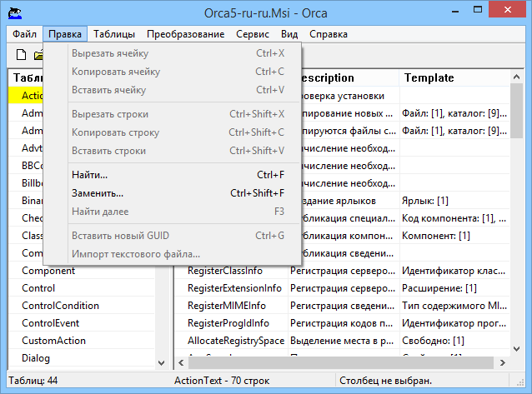Open the Файл menu
This screenshot has width=532, height=394.
(x=24, y=34)
